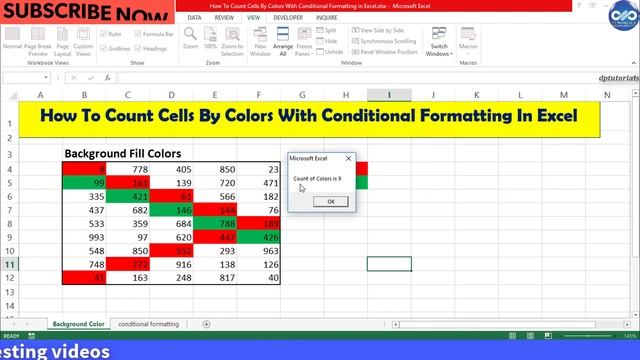The image size is (640, 360).
Task: Confirm formula bar entry (check icon)
Action: pos(91,78)
